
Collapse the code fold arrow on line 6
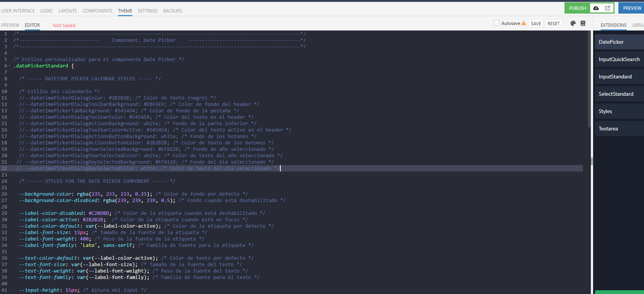click(10, 66)
